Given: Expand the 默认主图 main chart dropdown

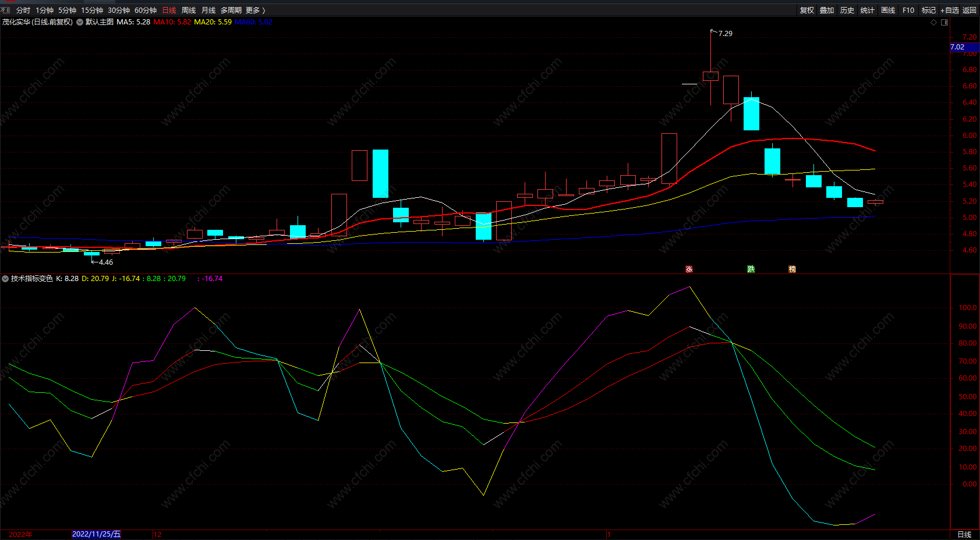Looking at the screenshot, I should [x=80, y=22].
